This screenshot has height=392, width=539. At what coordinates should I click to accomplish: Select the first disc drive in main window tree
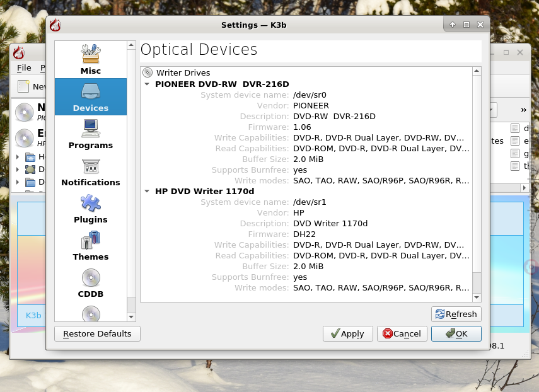click(x=25, y=112)
